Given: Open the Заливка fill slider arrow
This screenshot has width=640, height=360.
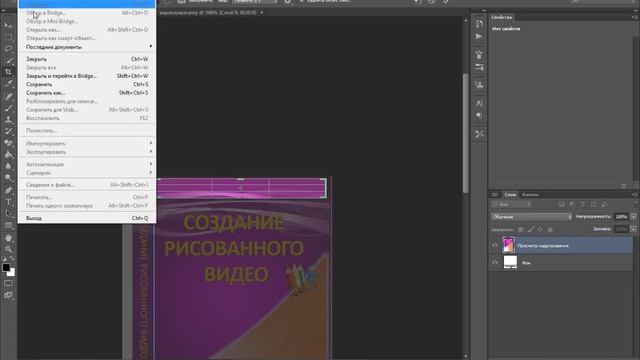Looking at the screenshot, I should 633,229.
